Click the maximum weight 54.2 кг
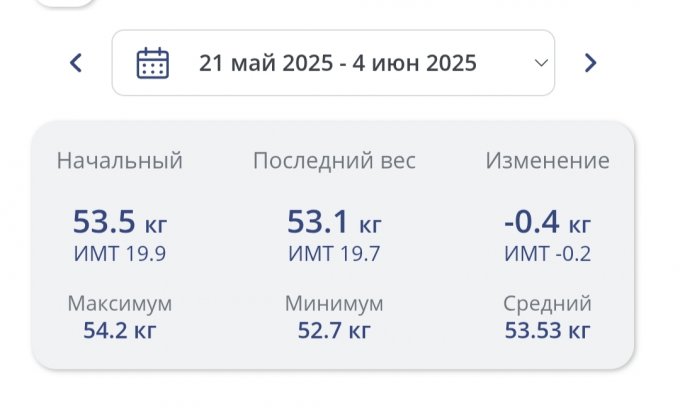Viewport: 680px width, 414px height. pyautogui.click(x=119, y=328)
